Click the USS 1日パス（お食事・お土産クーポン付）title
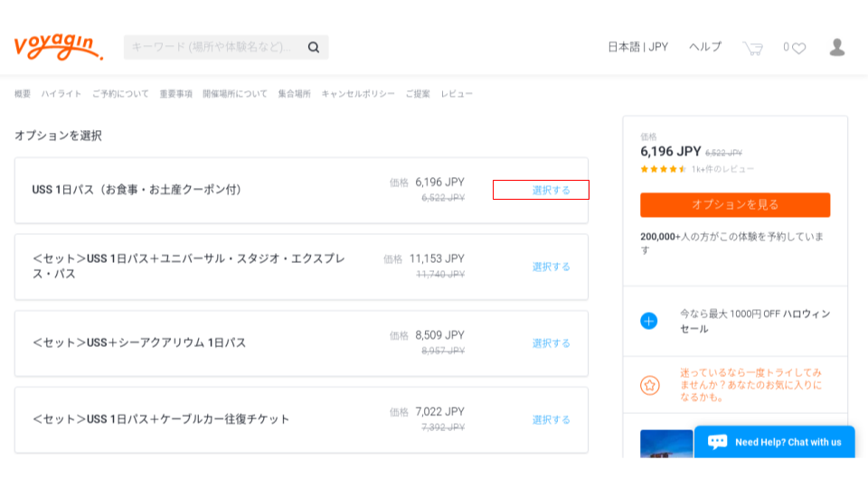Image resolution: width=868 pixels, height=488 pixels. (x=138, y=190)
